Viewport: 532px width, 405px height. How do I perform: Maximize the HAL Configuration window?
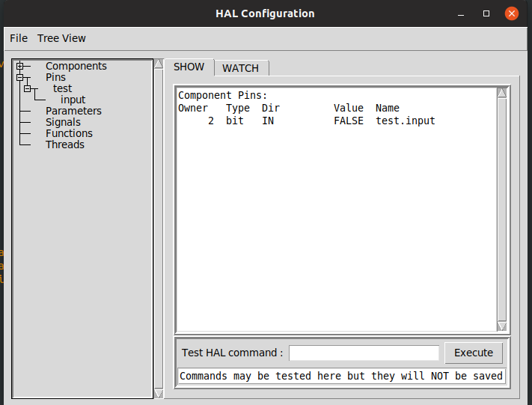[486, 13]
